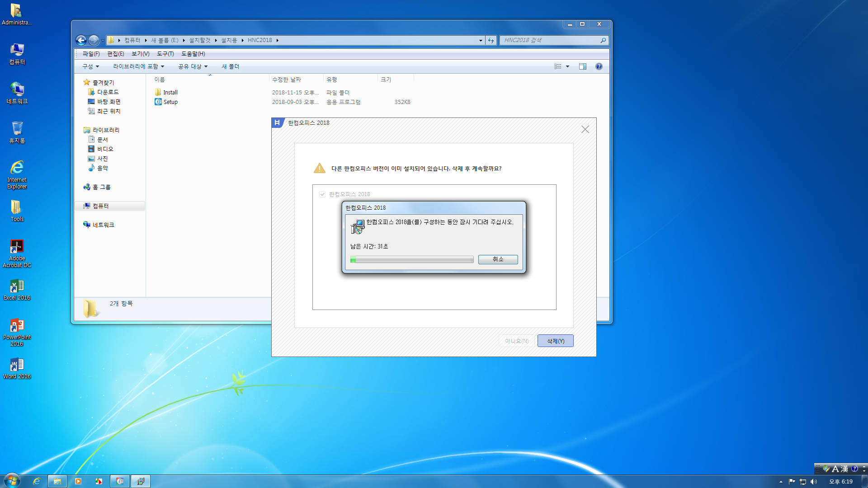This screenshot has width=868, height=488.
Task: Expand the breadcrumb arrow after HNC2018
Action: click(277, 40)
